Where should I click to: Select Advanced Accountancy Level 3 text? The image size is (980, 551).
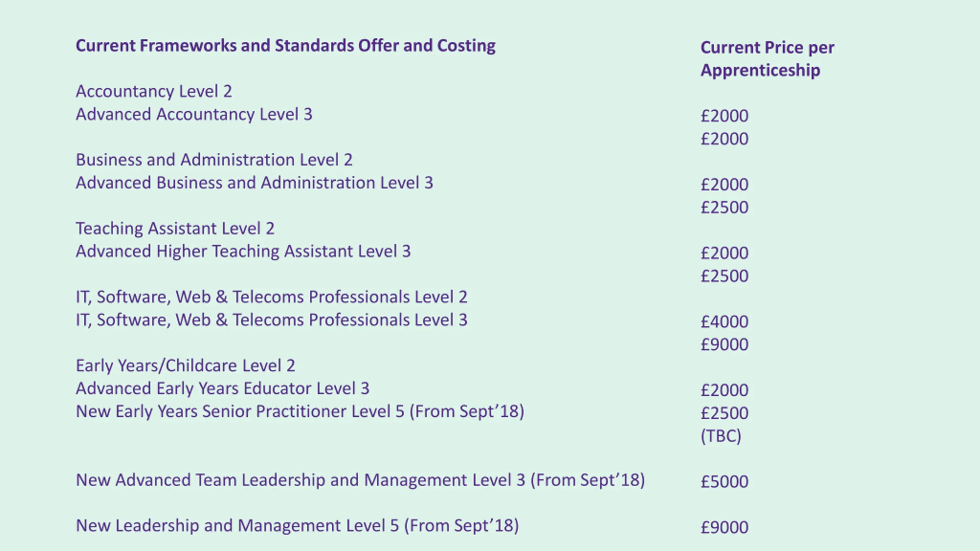pos(194,114)
